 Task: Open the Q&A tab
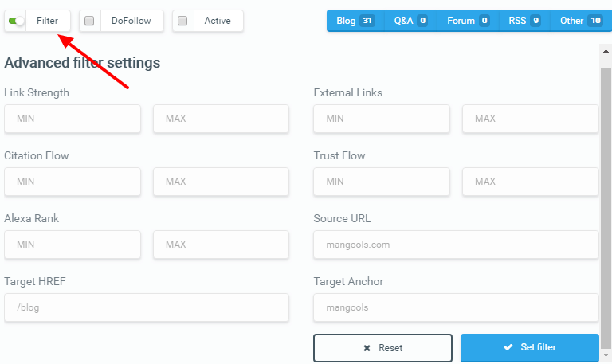(x=410, y=21)
